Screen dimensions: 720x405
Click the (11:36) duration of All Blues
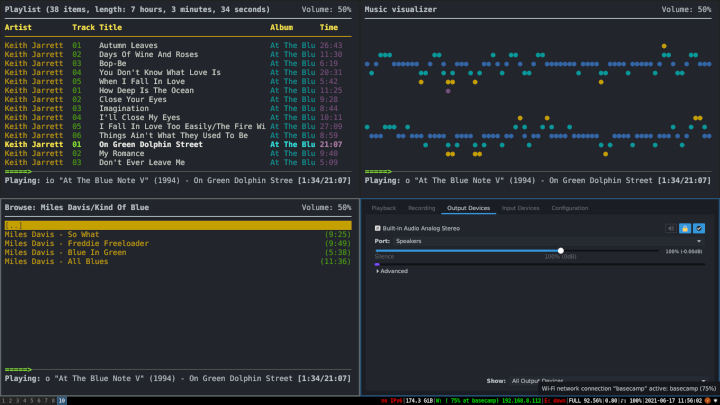pyautogui.click(x=336, y=261)
